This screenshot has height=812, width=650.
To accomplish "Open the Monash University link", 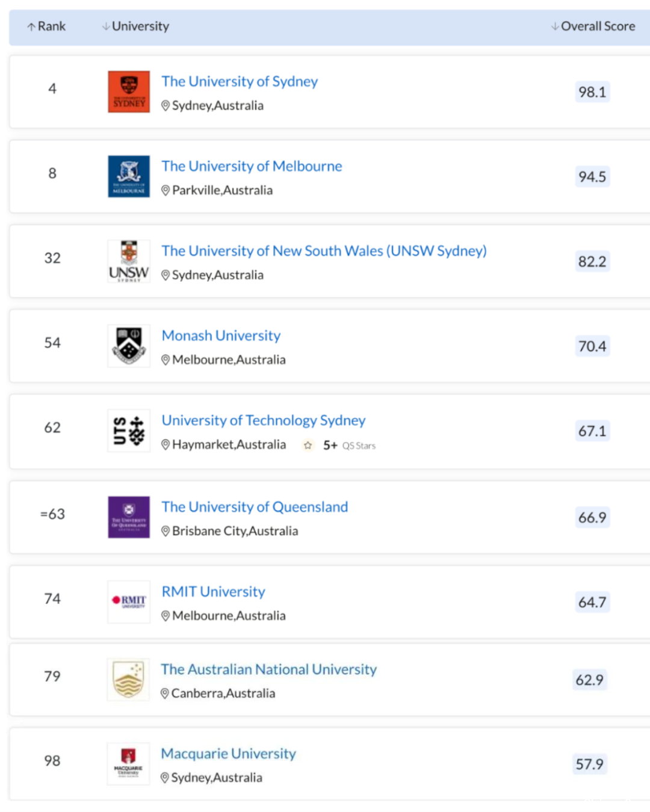I will pyautogui.click(x=221, y=335).
